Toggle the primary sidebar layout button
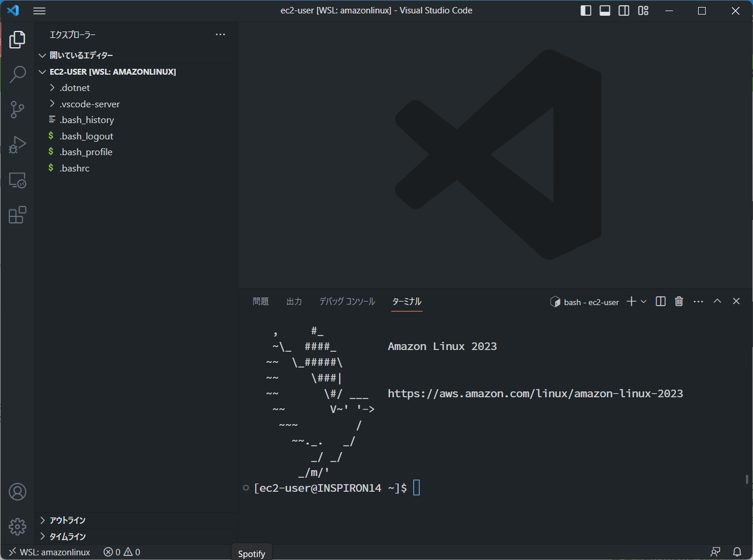This screenshot has height=560, width=753. (x=586, y=10)
